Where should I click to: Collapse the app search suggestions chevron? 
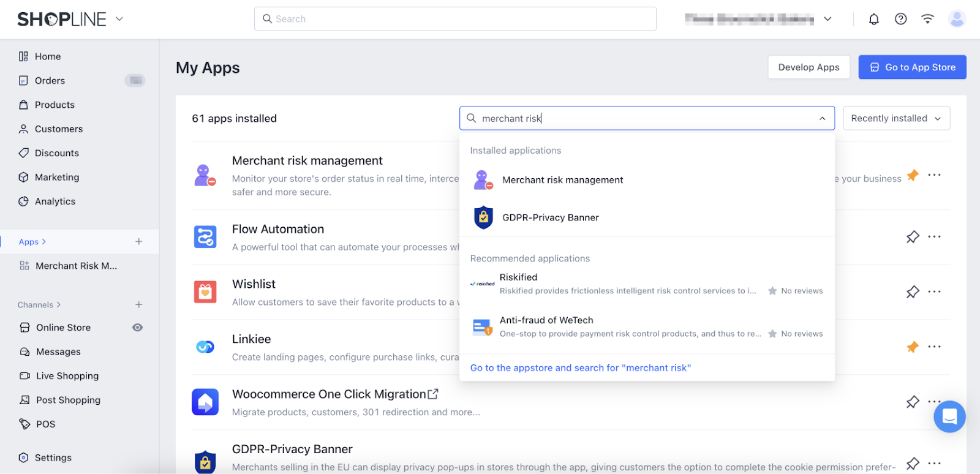[822, 119]
